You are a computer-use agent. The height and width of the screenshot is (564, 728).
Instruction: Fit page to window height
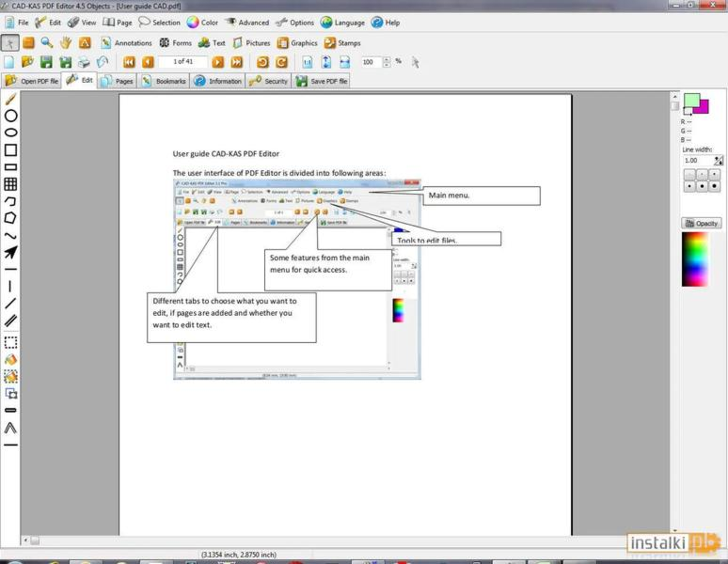(326, 62)
